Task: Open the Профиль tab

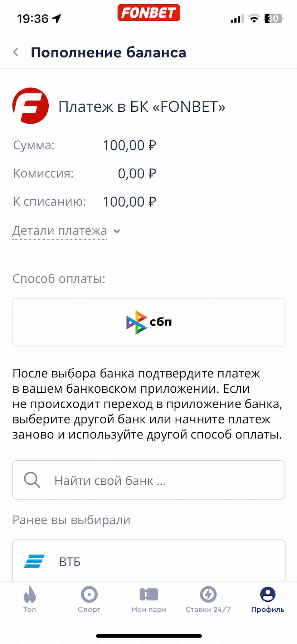Action: 267,599
